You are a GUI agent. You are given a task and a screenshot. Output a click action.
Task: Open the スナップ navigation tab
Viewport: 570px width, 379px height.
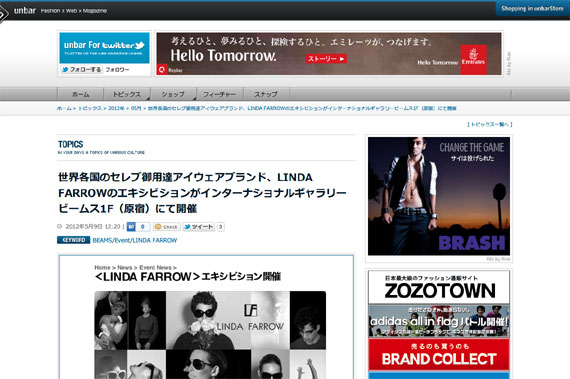tap(266, 94)
